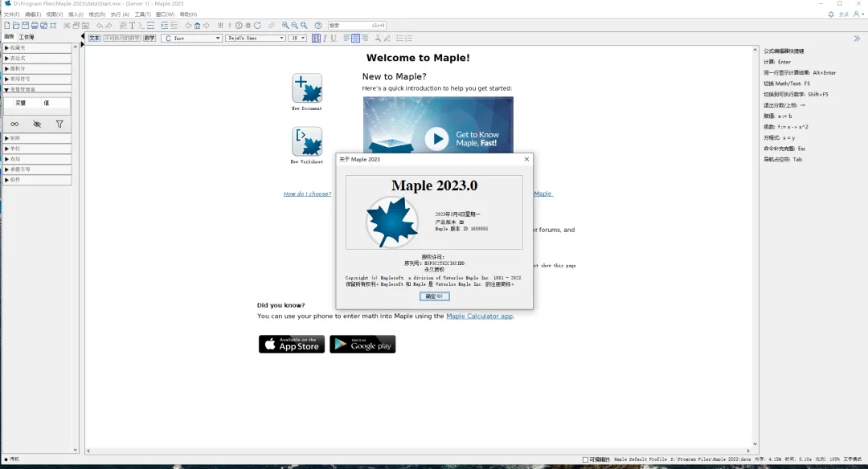
Task: Play the Get to Know Maple video
Action: pyautogui.click(x=436, y=139)
